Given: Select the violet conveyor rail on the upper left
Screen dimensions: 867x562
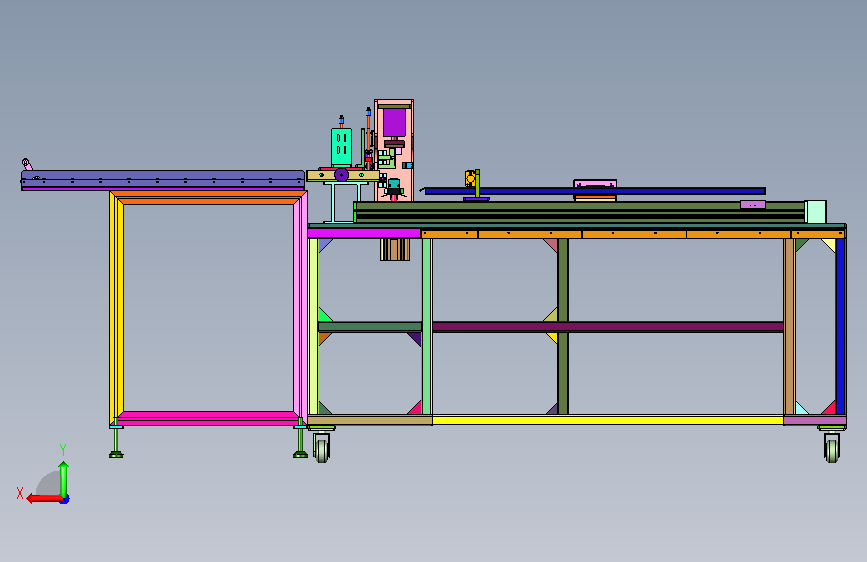Looking at the screenshot, I should pos(163,179).
